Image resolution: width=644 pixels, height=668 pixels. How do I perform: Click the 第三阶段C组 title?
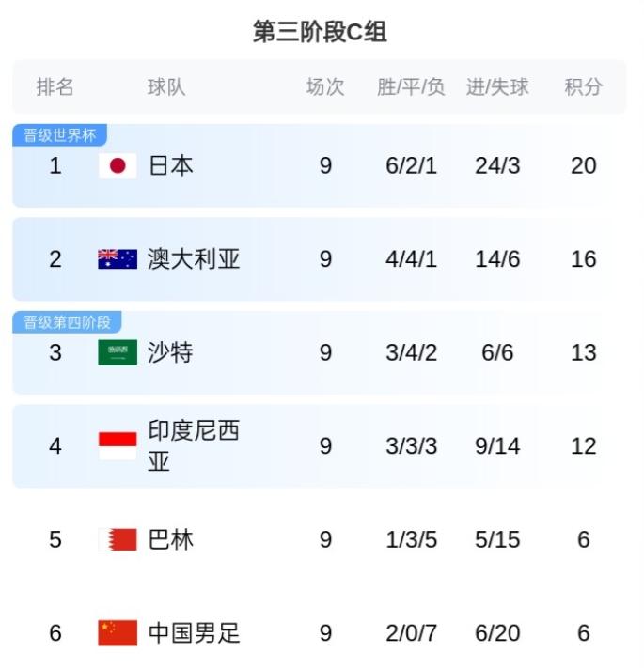(x=321, y=32)
